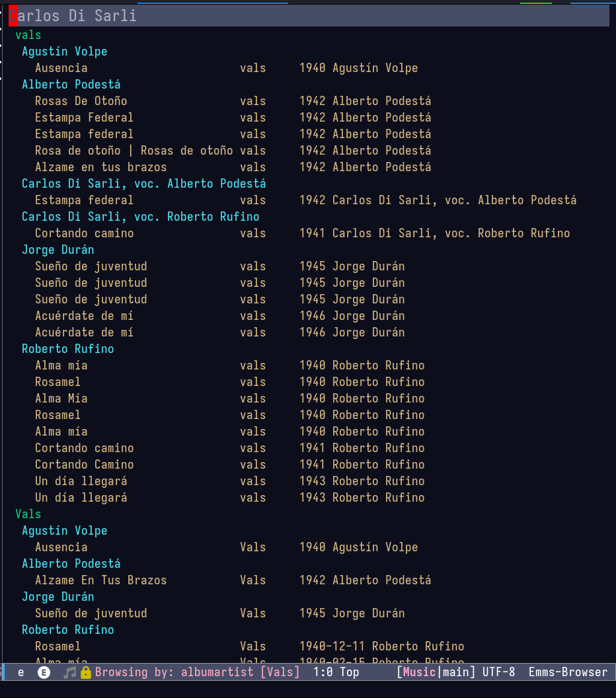
Task: Select 'Carlos Di Sarli, voc. Roberto Rufino' node
Action: pos(141,217)
